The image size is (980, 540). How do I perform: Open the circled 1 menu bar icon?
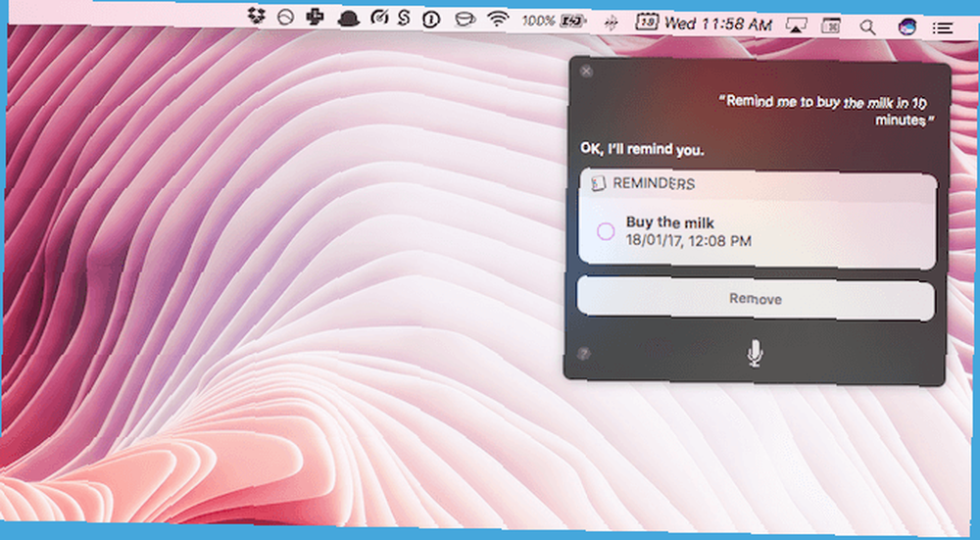[x=431, y=20]
